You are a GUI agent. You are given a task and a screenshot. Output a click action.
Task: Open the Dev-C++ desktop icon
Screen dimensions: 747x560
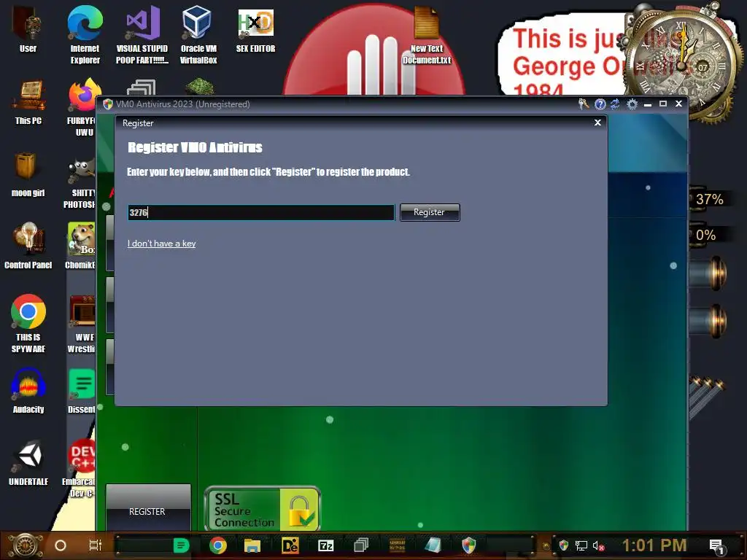click(x=80, y=467)
